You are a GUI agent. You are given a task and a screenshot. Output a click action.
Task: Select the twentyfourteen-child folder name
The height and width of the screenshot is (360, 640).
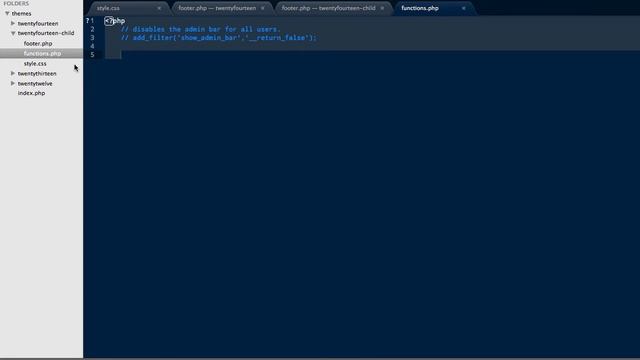46,33
